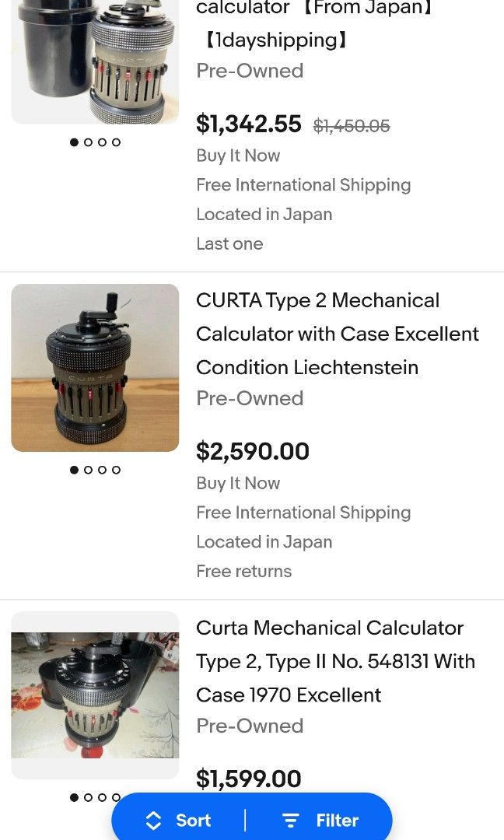Open the 1dayshipping calculator listing from Japan
504x840 pixels.
point(311,23)
